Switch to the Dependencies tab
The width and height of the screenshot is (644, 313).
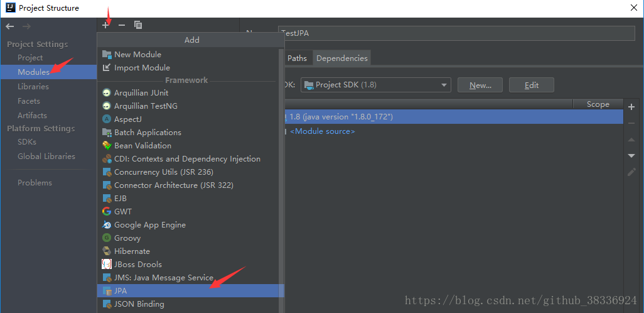(341, 58)
